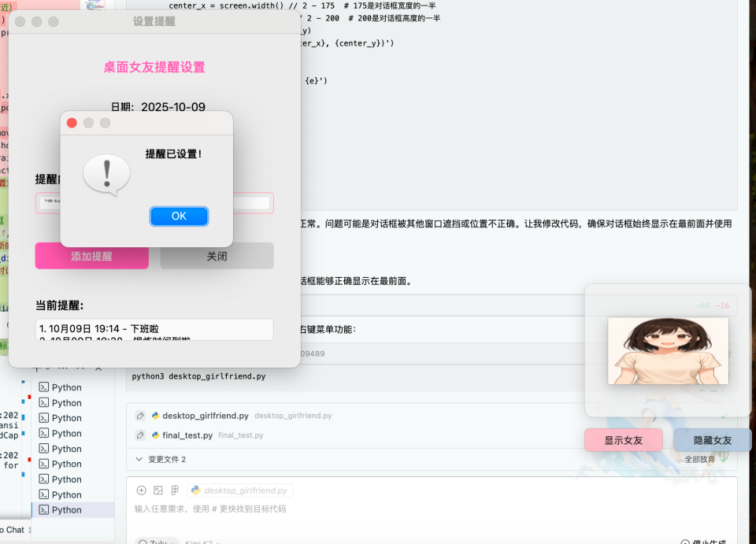Select the highlighted Python terminal entry
Image resolution: width=756 pixels, height=544 pixels.
pos(73,510)
